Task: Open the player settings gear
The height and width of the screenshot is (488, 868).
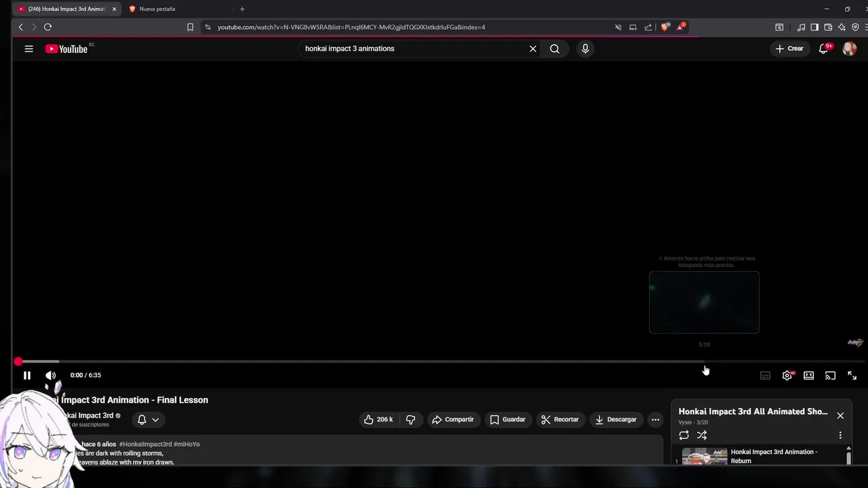Action: [787, 375]
